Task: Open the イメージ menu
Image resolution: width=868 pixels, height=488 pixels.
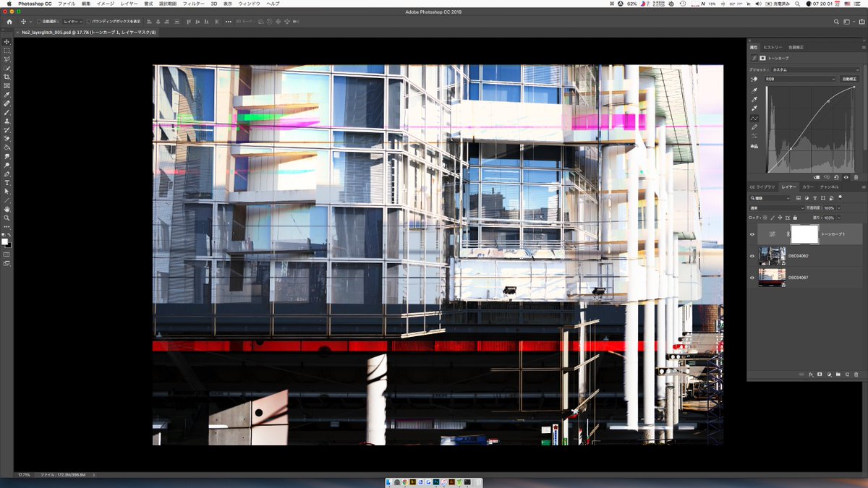Action: tap(105, 4)
